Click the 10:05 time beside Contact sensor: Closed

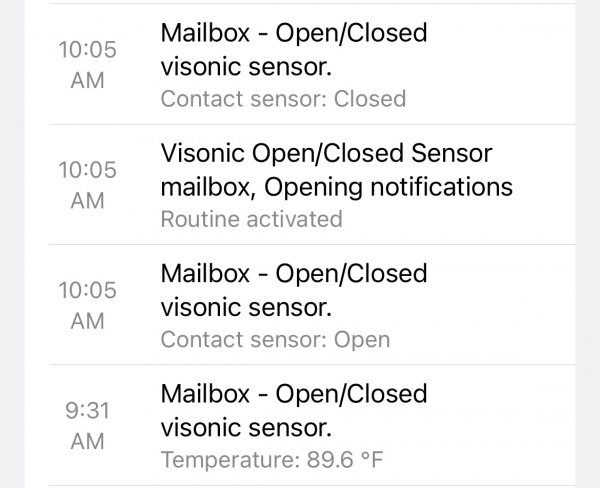(x=88, y=50)
